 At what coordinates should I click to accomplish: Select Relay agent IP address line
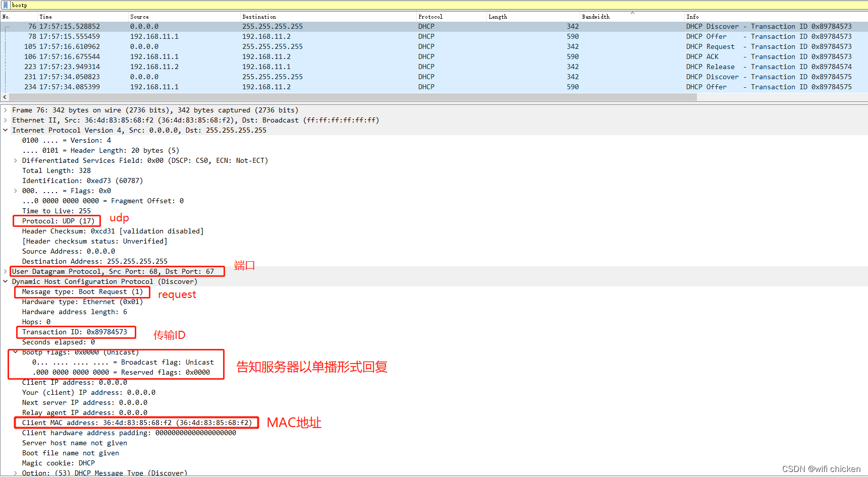pos(85,412)
